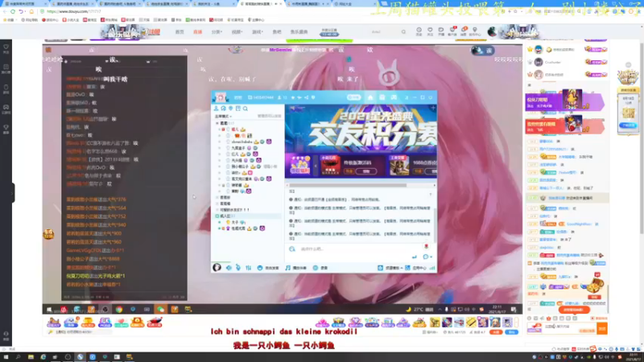Open the channel template dropdown in YY
The image size is (644, 362).
point(390,268)
